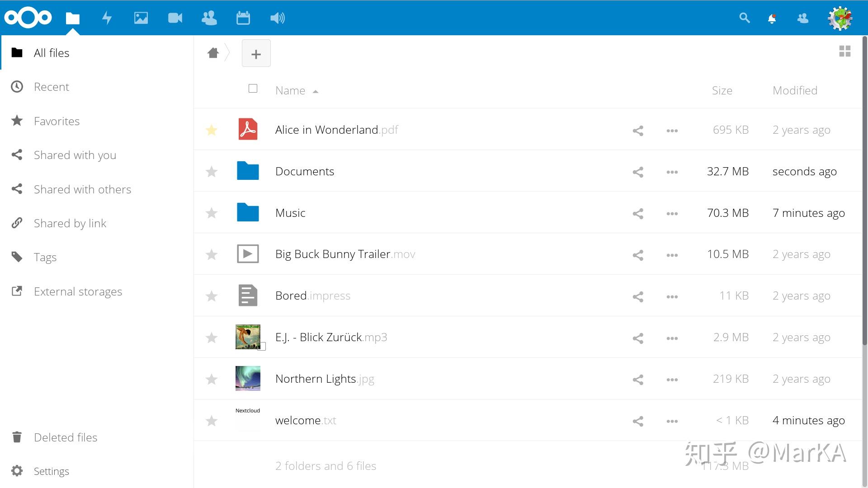Sort by Size column header
Viewport: 868px width, 488px height.
click(722, 90)
